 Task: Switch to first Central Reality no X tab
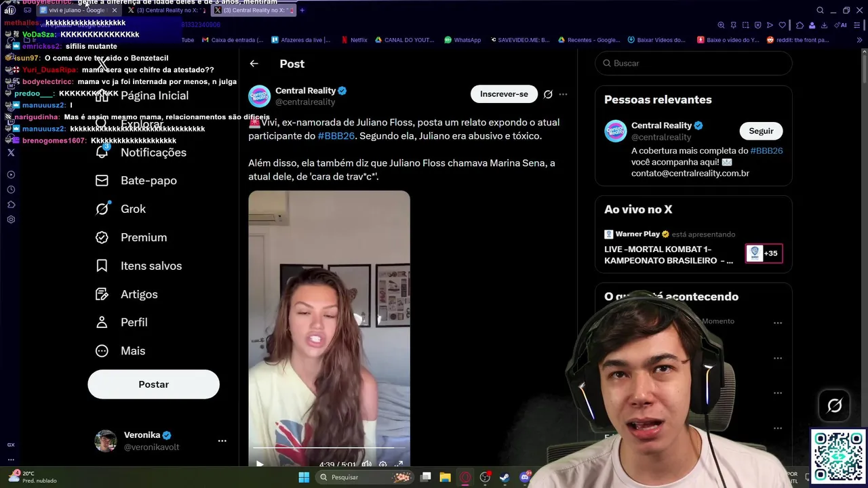[167, 10]
